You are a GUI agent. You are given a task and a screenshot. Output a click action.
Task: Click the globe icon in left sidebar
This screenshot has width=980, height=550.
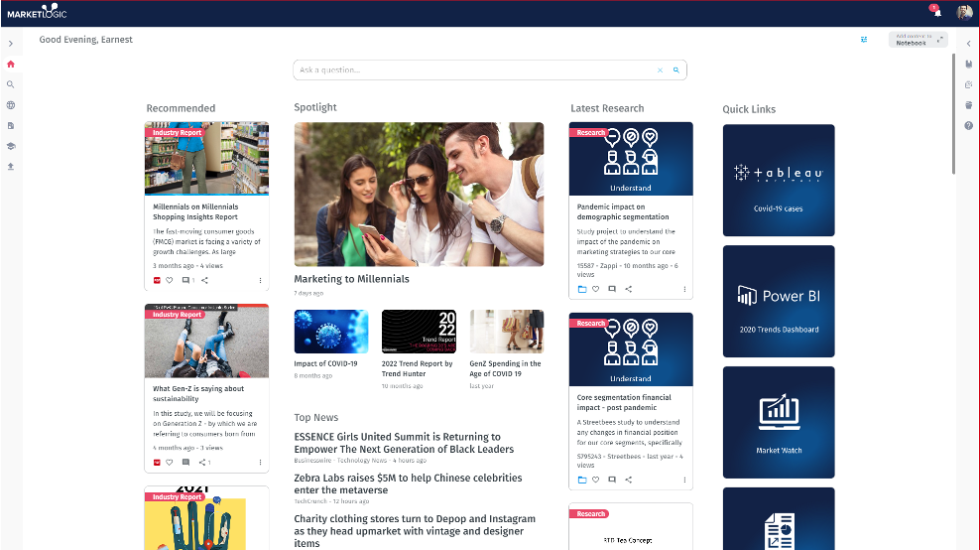point(11,105)
